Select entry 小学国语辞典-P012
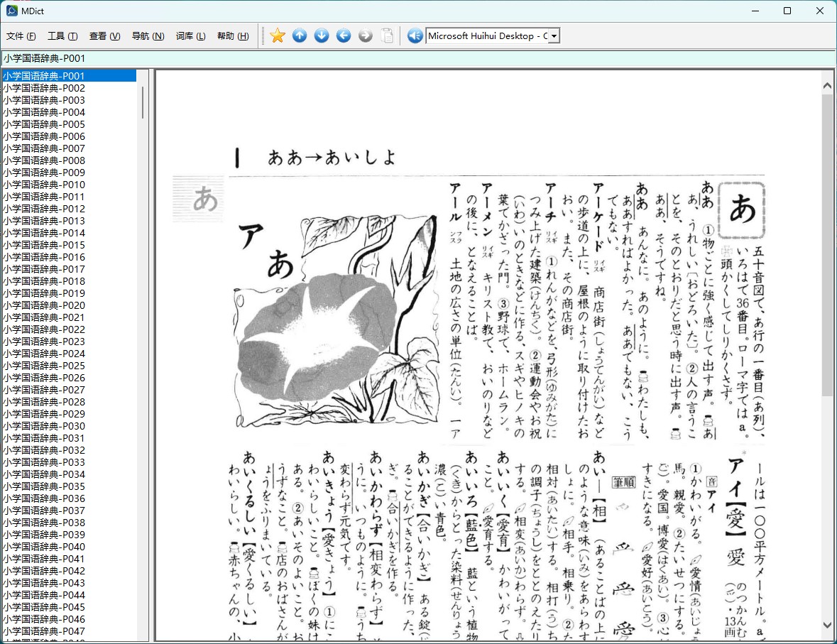 [69, 209]
